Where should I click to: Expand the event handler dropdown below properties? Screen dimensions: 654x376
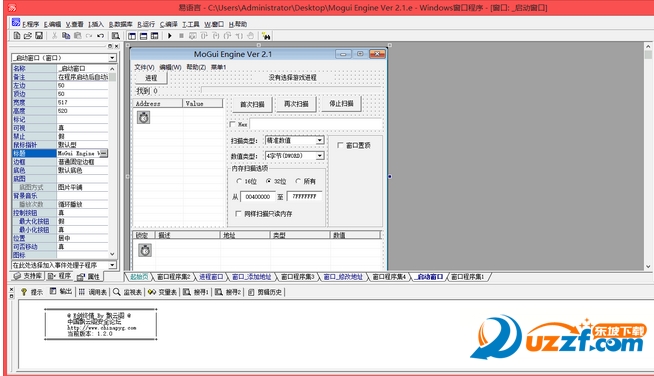click(112, 265)
